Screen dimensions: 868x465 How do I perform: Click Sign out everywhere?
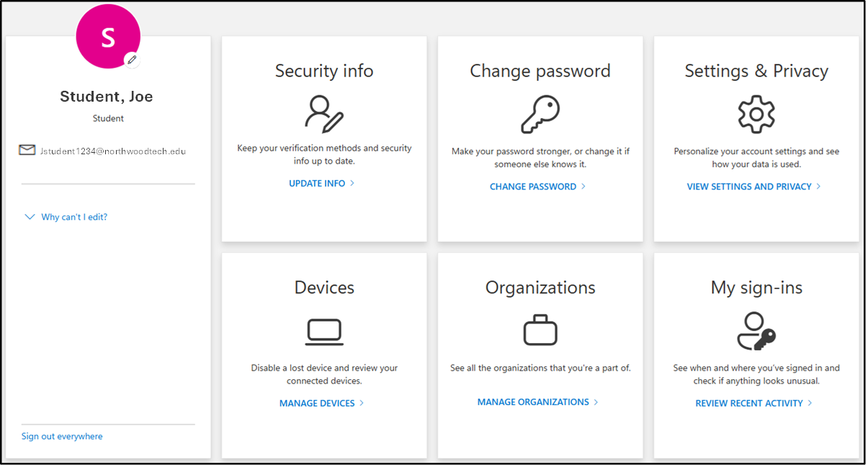(62, 436)
